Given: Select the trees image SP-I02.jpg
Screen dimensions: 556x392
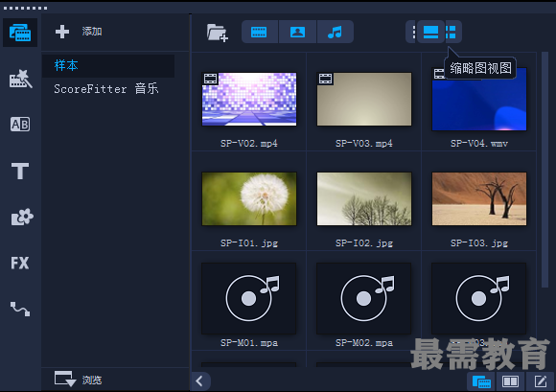Looking at the screenshot, I should (x=364, y=198).
